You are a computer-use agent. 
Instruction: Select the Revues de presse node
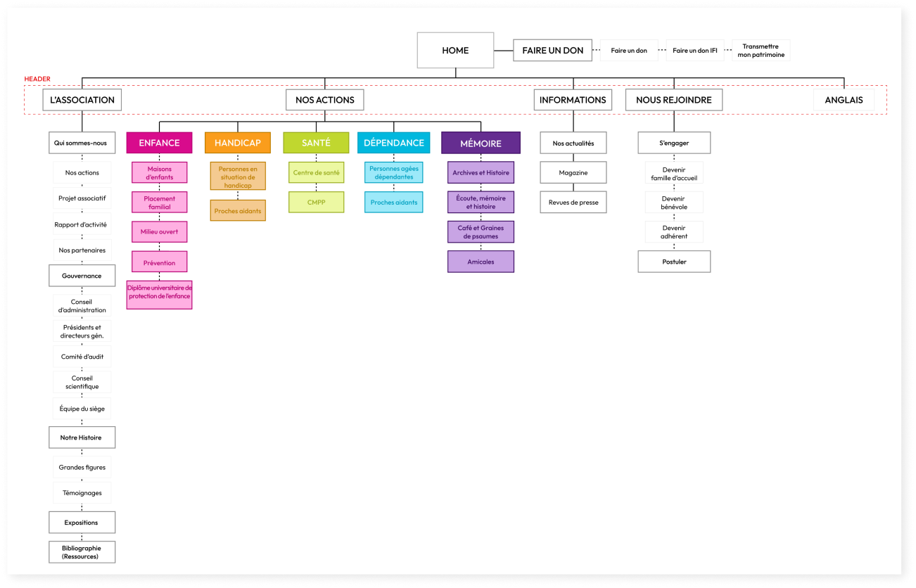click(573, 203)
